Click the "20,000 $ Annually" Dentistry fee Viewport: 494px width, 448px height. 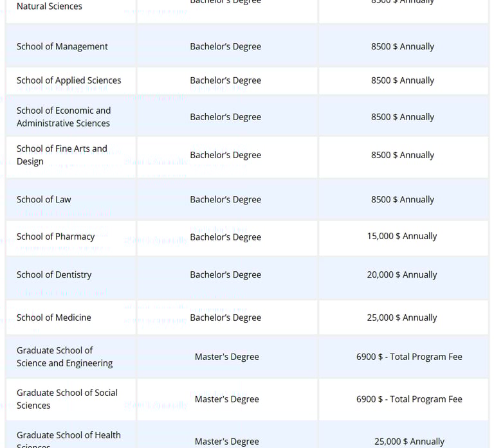coord(402,275)
